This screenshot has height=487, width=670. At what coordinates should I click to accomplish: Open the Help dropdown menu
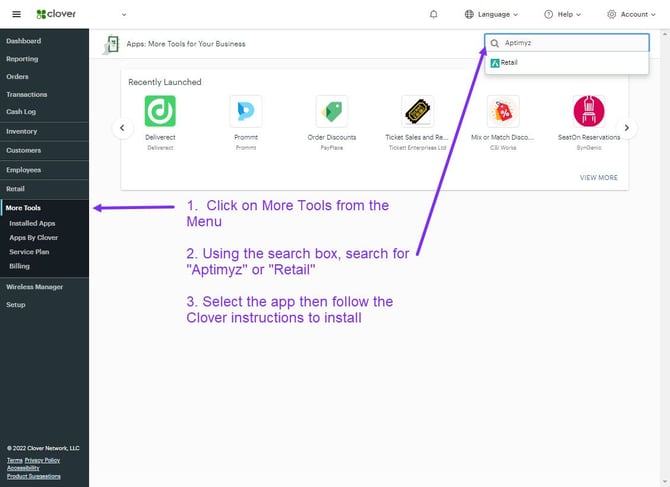tap(564, 14)
